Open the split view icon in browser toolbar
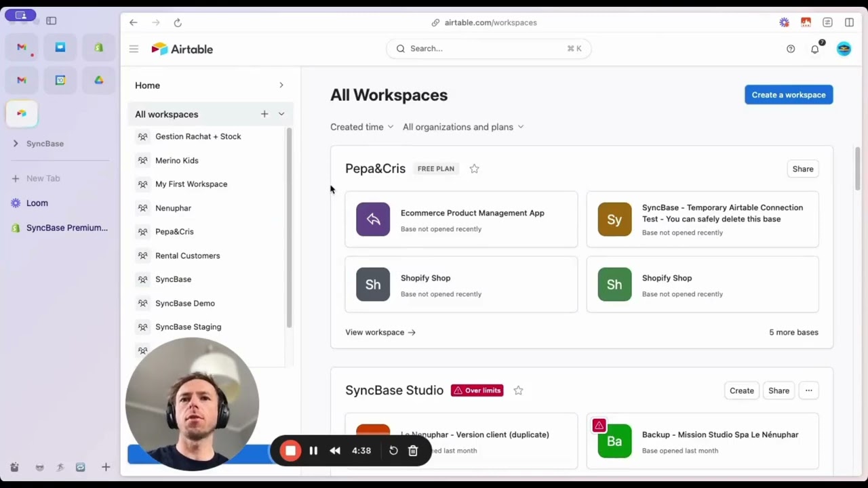 [849, 22]
